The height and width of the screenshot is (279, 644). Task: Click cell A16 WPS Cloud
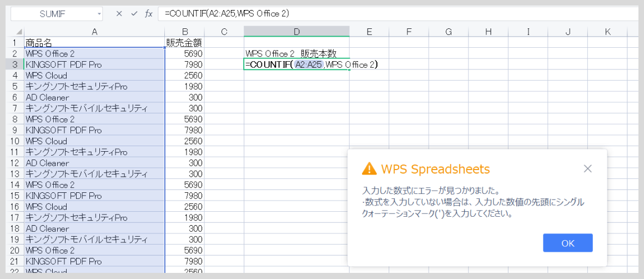click(x=94, y=206)
